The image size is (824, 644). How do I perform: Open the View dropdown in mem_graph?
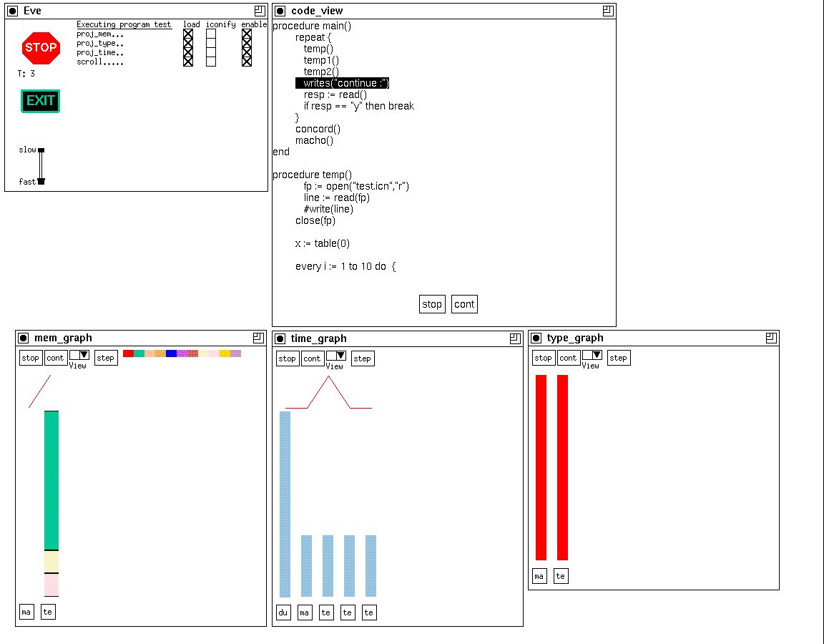tap(79, 355)
